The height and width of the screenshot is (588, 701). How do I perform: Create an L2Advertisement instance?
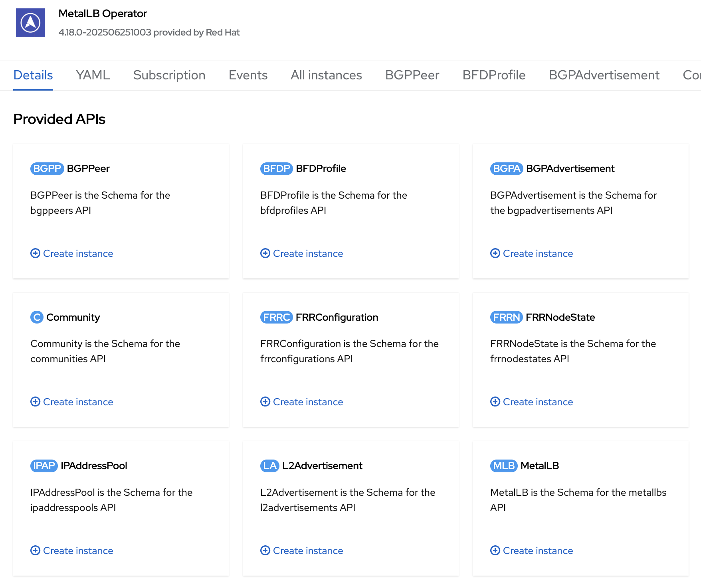coord(308,551)
